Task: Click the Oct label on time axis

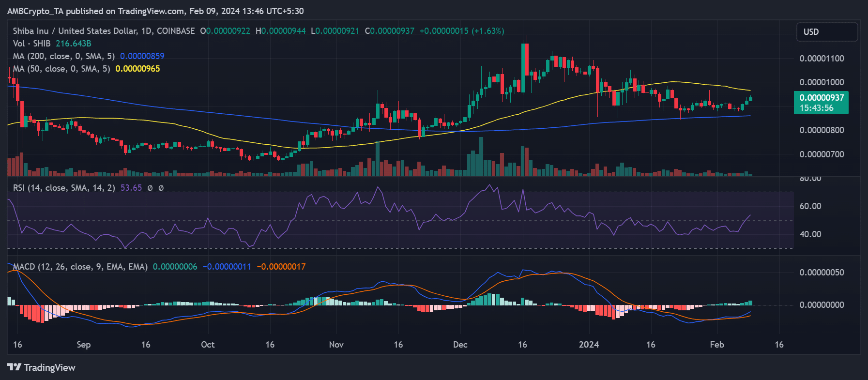Action: point(208,345)
